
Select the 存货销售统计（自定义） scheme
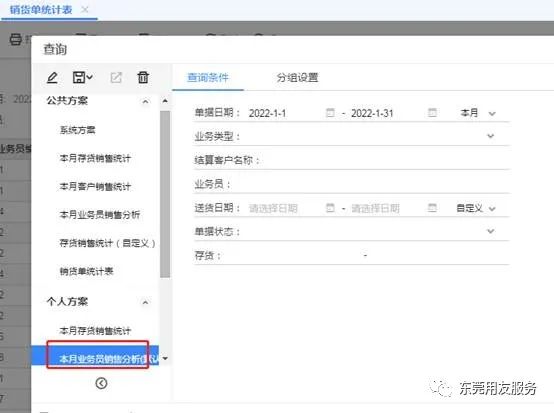107,243
